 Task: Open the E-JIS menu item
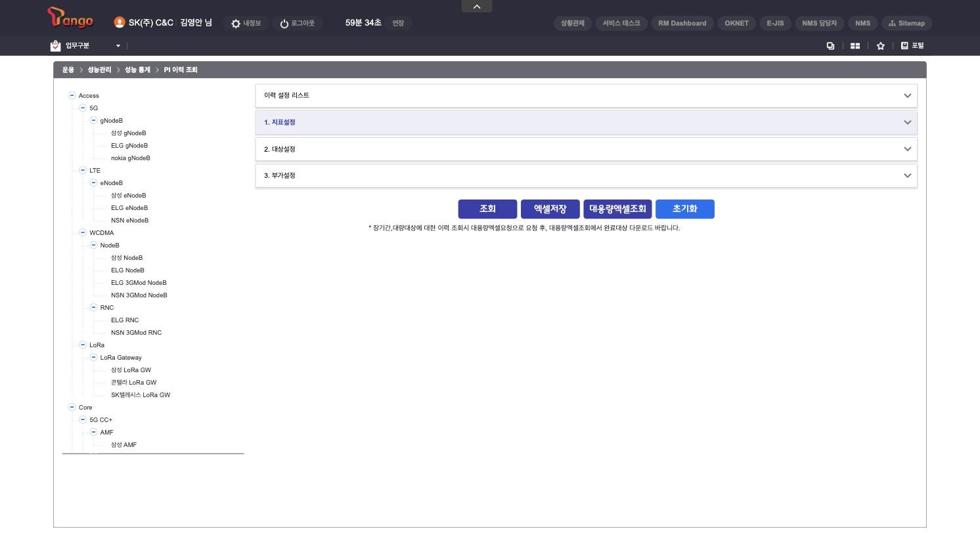coord(776,23)
